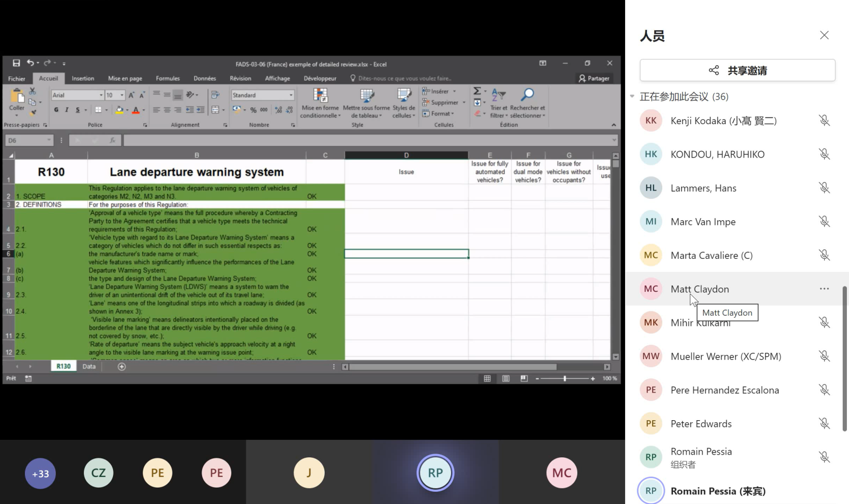Click the Rechercher et sélectionner magnifier icon
This screenshot has width=849, height=504.
(527, 95)
